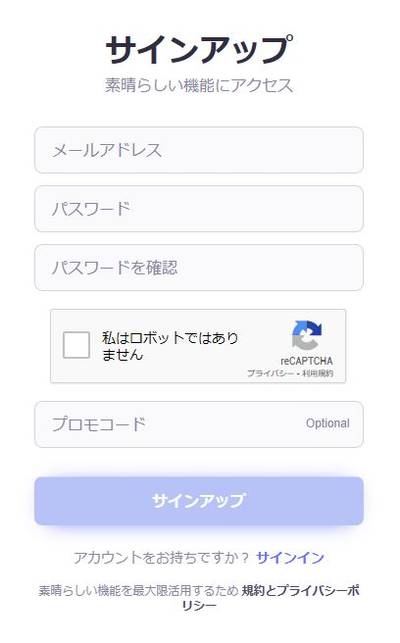Click 素晴らしい機能を最大限活用するため footer text
Screen dimensions: 400x643
[138, 591]
